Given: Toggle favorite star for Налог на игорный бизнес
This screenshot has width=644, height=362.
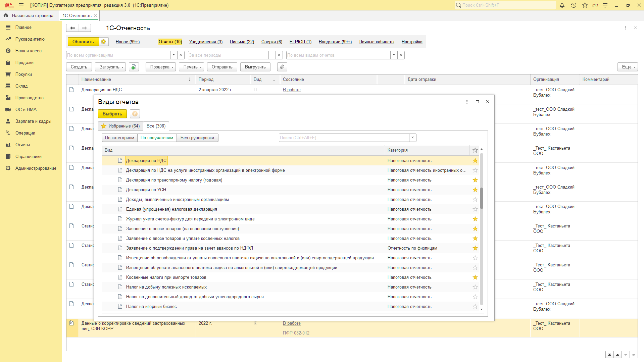Looking at the screenshot, I should pos(475,307).
